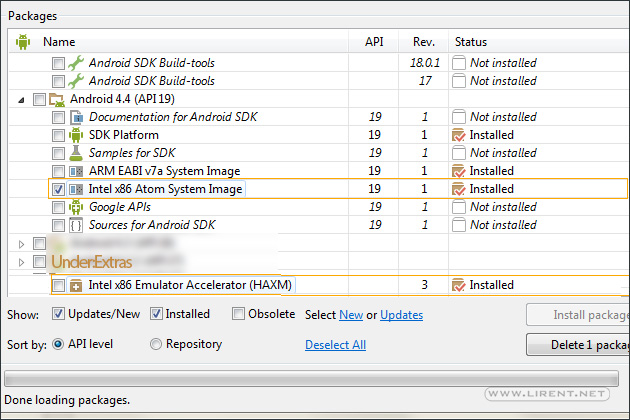630x420 pixels.
Task: Click the Updates link
Action: tap(401, 315)
